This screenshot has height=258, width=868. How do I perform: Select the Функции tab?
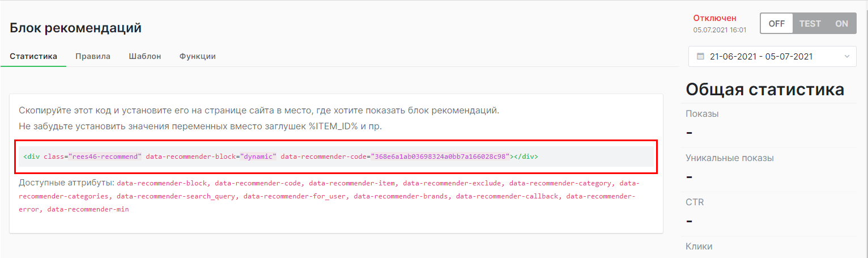click(197, 57)
